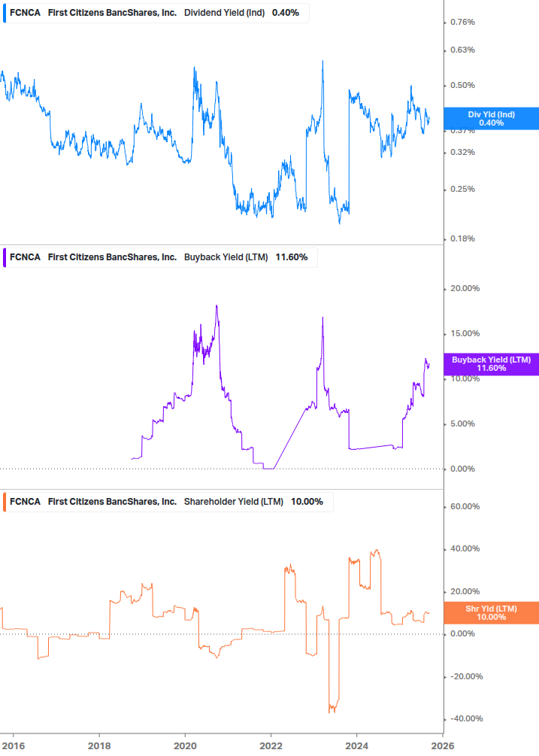This screenshot has height=756, width=539.
Task: Click the FCNCA Shareholder Yield (LTM) legend label
Action: (168, 502)
